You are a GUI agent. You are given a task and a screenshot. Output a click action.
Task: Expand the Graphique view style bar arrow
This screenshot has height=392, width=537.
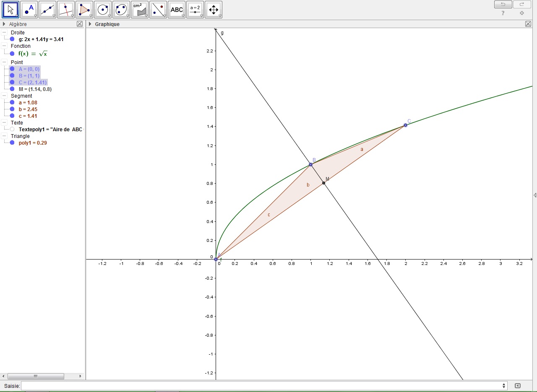tap(90, 24)
